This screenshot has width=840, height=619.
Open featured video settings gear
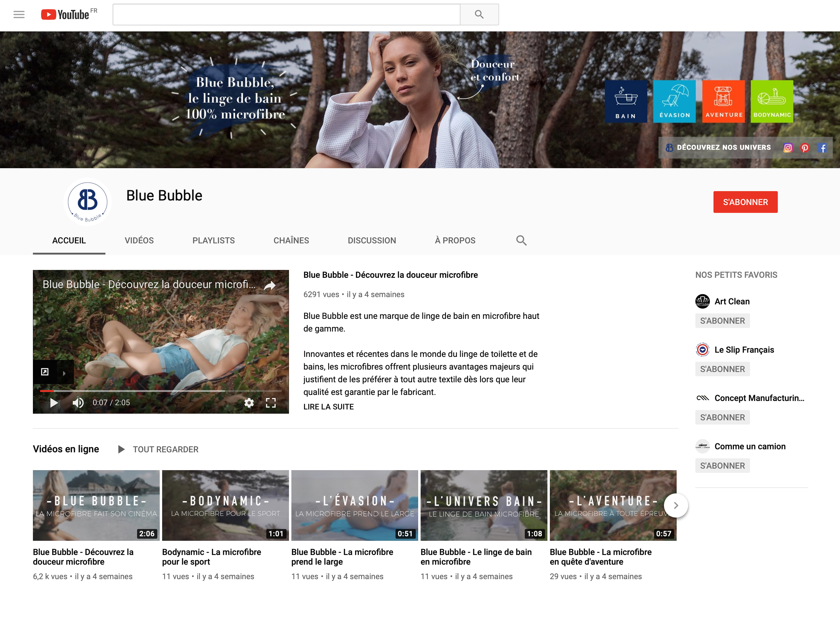(x=249, y=403)
